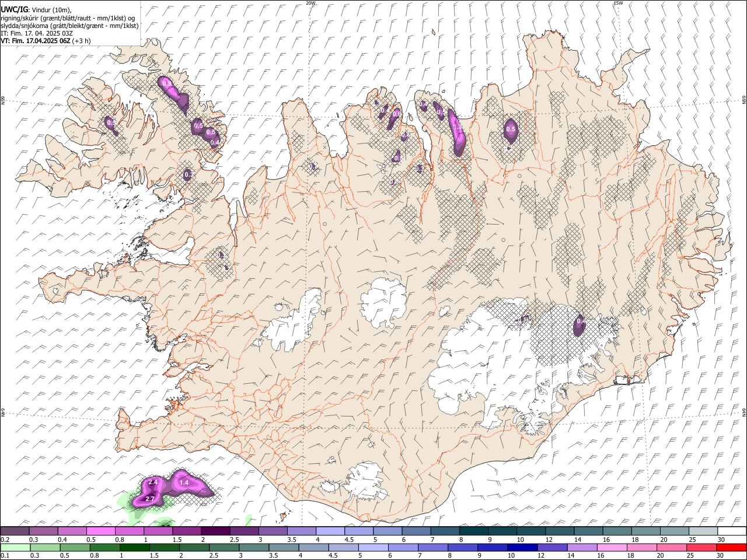Click the 0.9 precipitation value in Westfjords
The image size is (747, 560).
coord(167,84)
